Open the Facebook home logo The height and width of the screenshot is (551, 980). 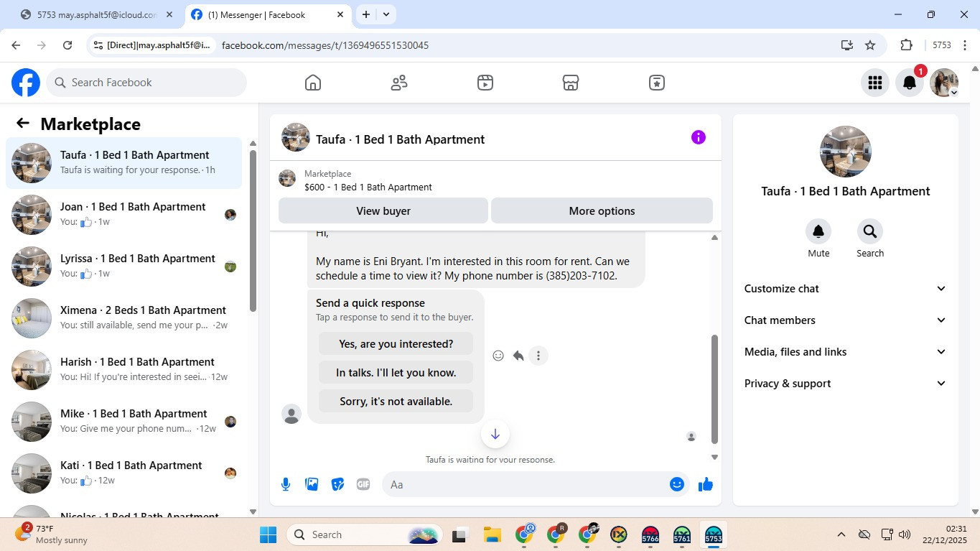pyautogui.click(x=26, y=83)
